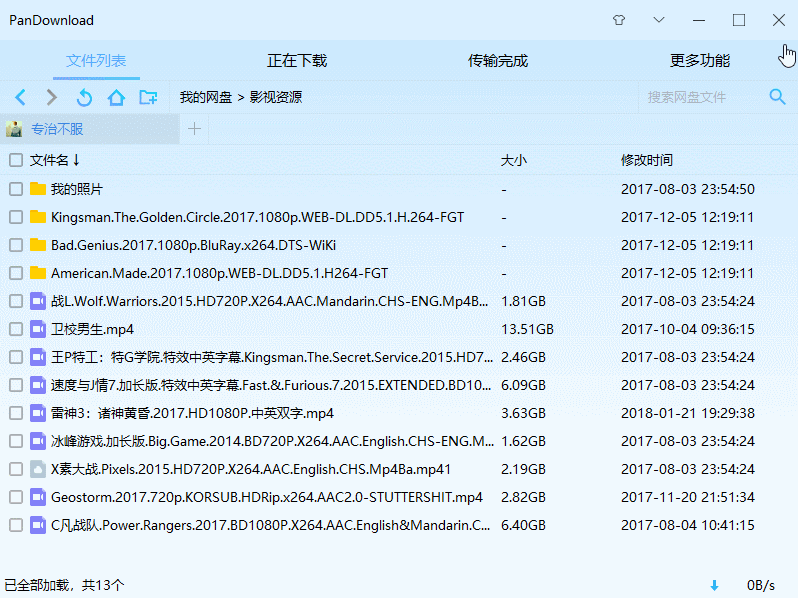Click status text 已全部加载，共13个
Screen dimensions: 798x598
pyautogui.click(x=64, y=585)
